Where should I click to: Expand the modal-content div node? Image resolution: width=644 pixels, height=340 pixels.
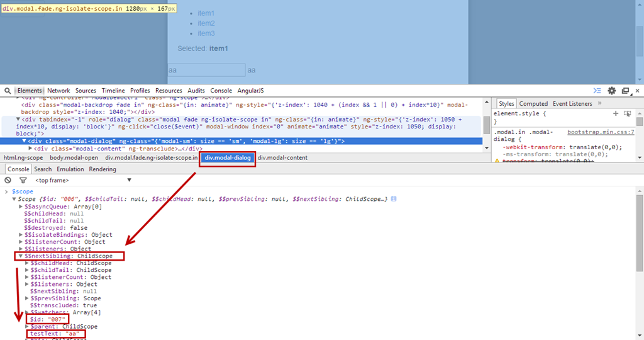point(30,149)
